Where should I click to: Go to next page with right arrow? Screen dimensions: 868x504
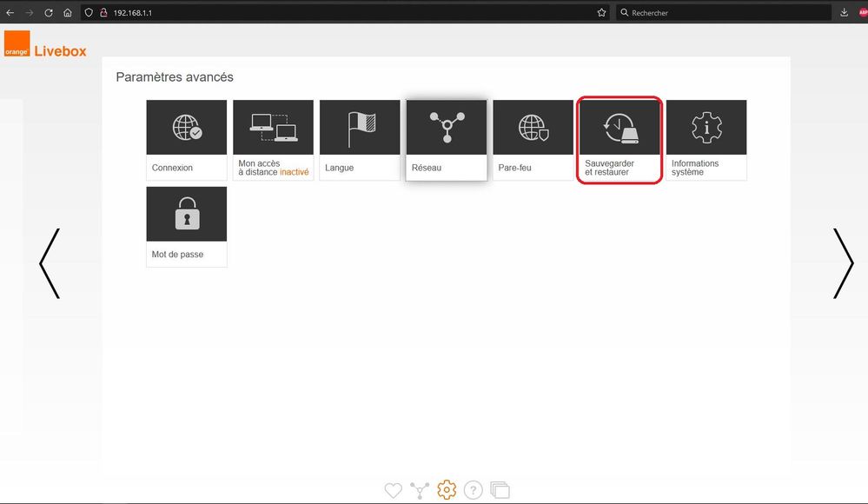(x=843, y=263)
